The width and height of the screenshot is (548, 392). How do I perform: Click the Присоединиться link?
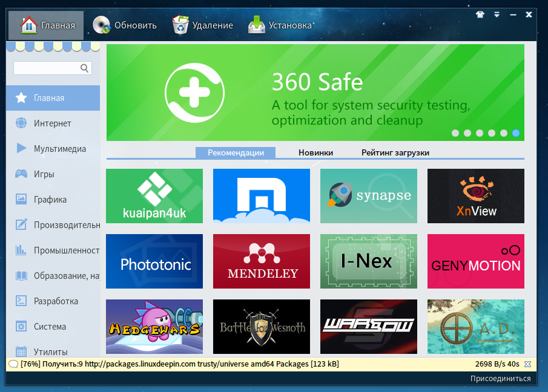pos(501,378)
